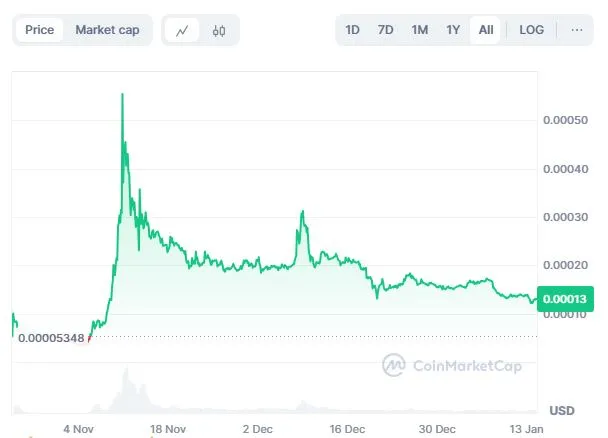Set the time range to 1Y

point(453,30)
